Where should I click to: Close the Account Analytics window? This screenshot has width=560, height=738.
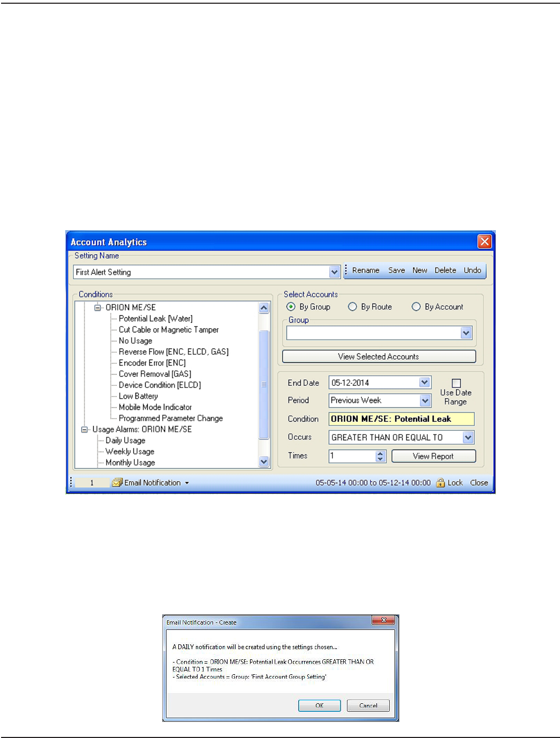click(x=485, y=241)
